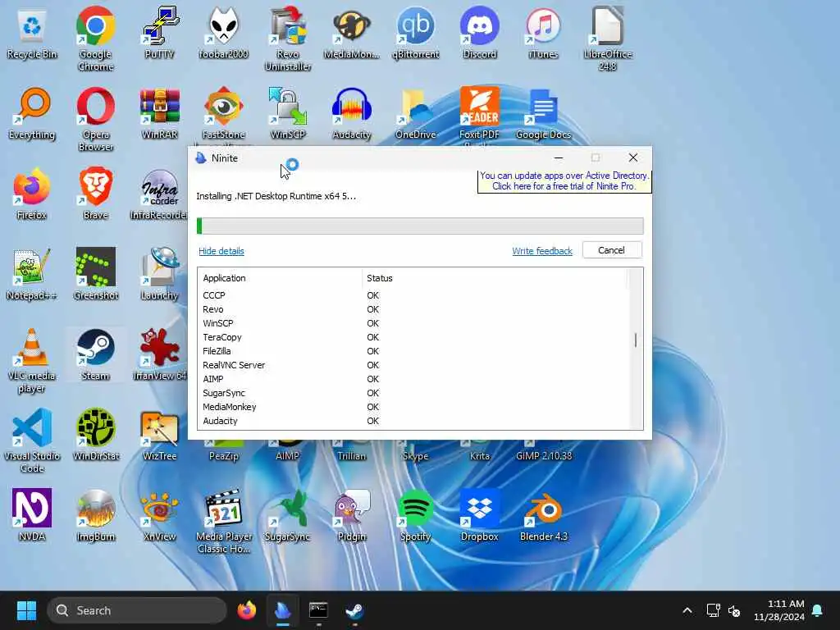
Task: Click the OneDrive desktop folder icon
Action: click(x=416, y=113)
